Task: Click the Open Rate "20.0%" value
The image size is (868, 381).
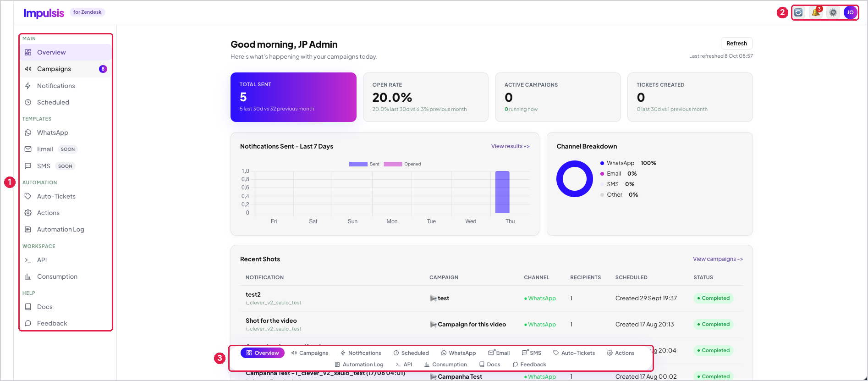Action: [392, 97]
